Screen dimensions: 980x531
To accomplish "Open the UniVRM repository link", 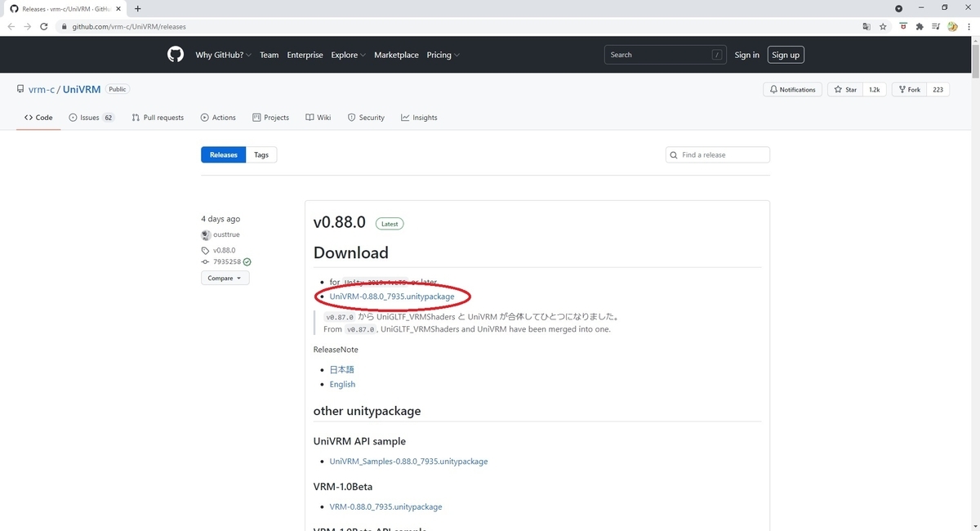I will 81,89.
